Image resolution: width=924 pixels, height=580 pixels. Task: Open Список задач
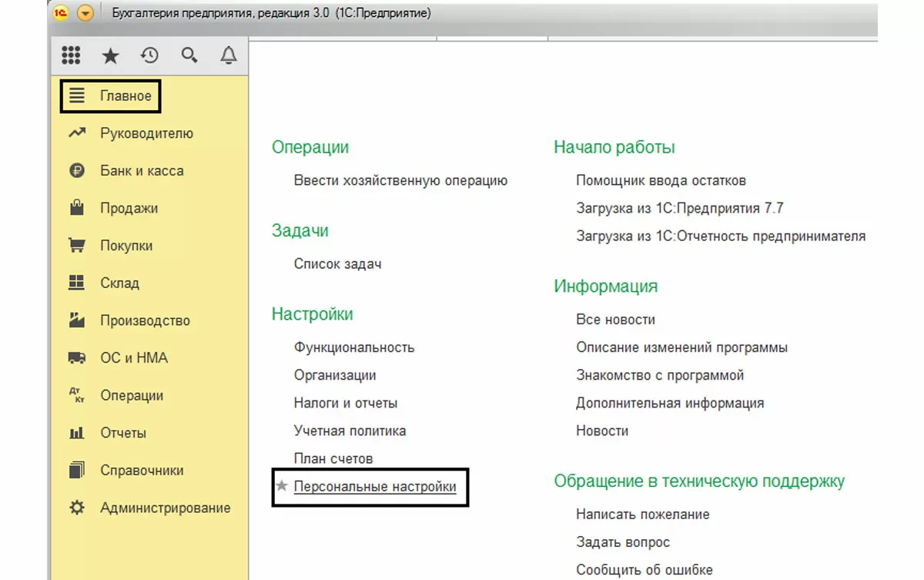pyautogui.click(x=337, y=264)
